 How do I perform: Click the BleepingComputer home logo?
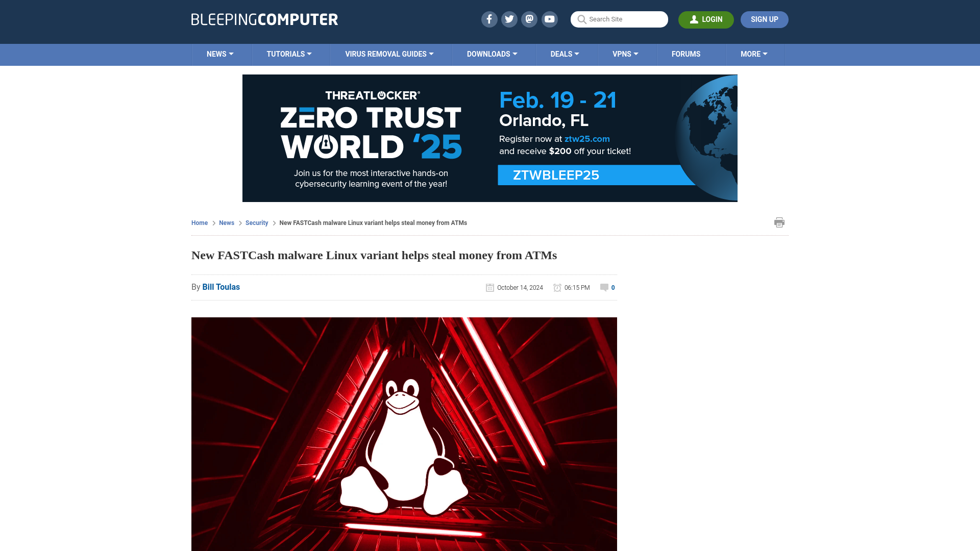click(x=264, y=19)
